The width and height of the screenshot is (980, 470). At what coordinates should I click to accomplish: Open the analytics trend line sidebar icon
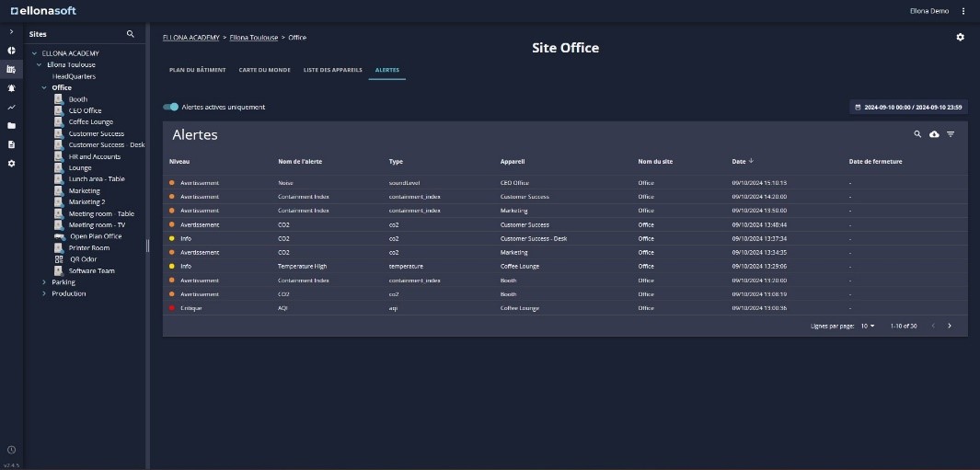point(11,107)
